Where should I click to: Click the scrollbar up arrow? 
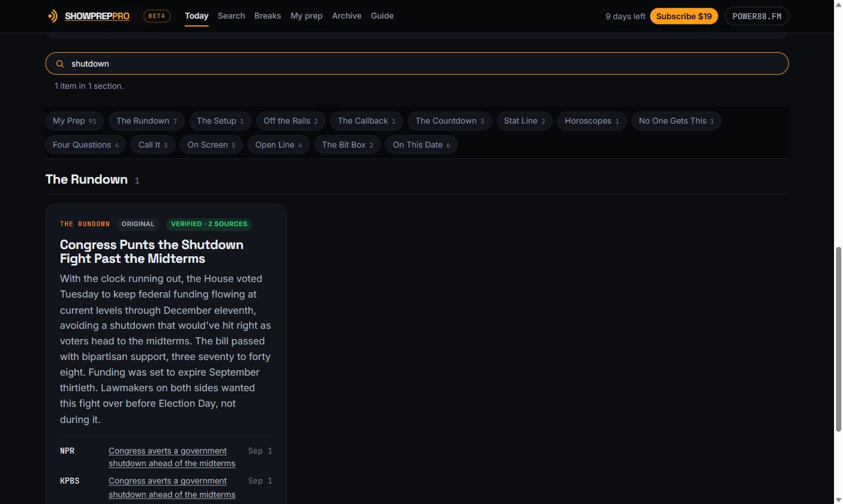coord(838,4)
